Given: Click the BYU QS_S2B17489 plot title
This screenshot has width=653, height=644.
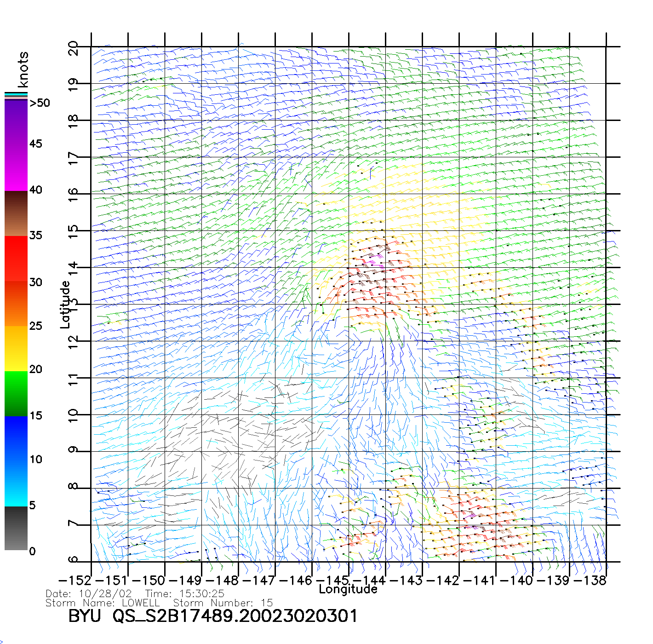Looking at the screenshot, I should (x=212, y=616).
